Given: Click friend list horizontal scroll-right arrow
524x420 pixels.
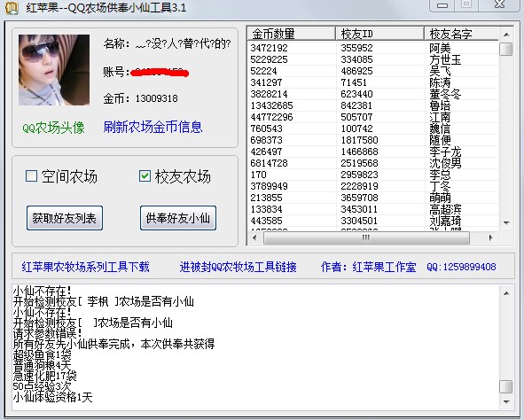Looking at the screenshot, I should click(490, 237).
